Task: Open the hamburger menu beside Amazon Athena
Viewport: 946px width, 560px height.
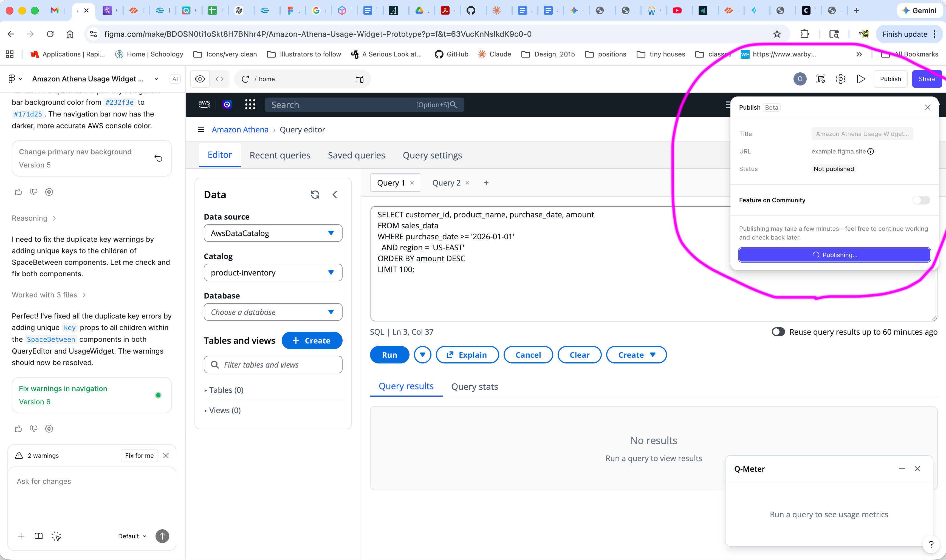Action: (201, 129)
